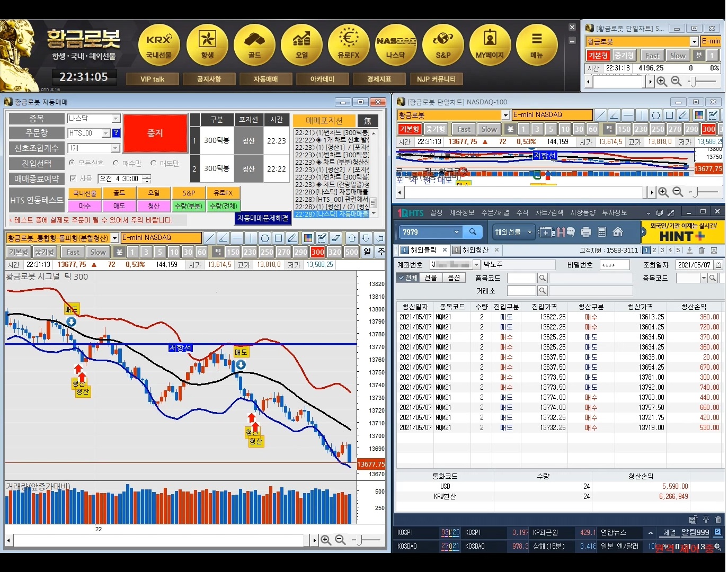Select the circle drawing tool in the signal chart
This screenshot has width=728, height=572.
[265, 238]
